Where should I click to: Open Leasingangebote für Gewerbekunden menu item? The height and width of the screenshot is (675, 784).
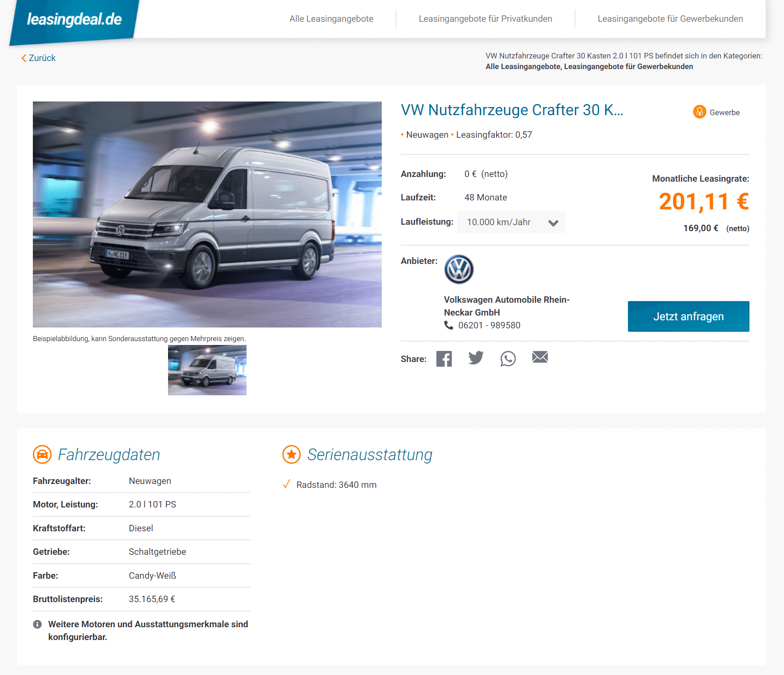point(670,19)
